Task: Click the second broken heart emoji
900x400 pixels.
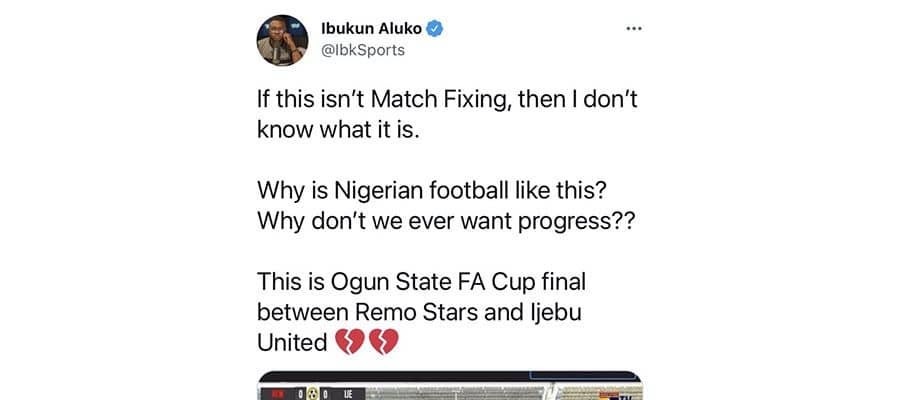Action: coord(384,343)
